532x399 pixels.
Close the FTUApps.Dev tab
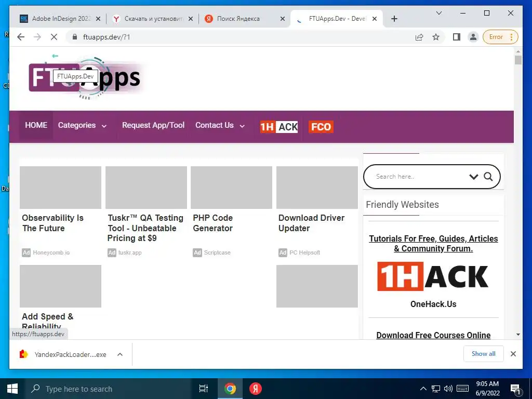(375, 19)
